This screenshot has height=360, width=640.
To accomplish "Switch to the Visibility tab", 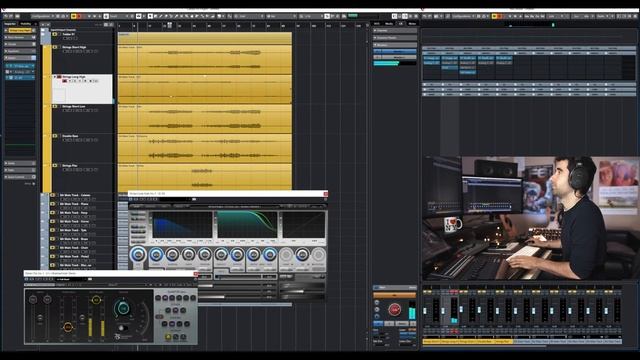I will (25, 24).
